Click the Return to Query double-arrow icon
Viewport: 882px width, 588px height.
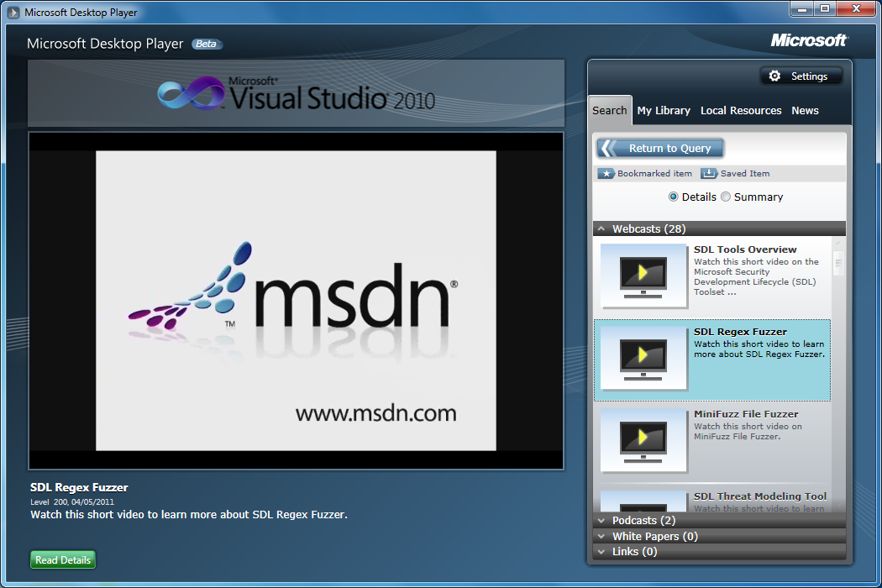(x=609, y=148)
